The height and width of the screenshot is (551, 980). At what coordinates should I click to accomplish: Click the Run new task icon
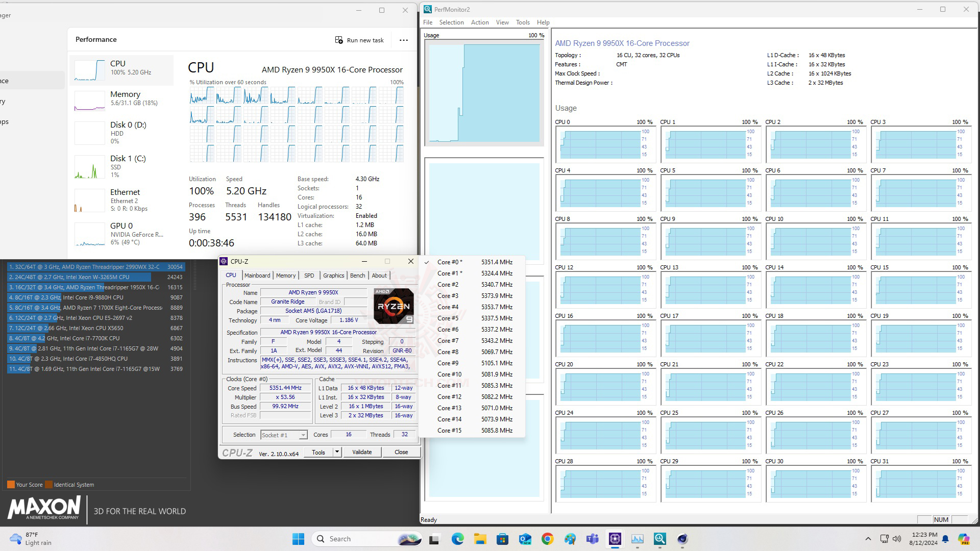click(x=339, y=40)
